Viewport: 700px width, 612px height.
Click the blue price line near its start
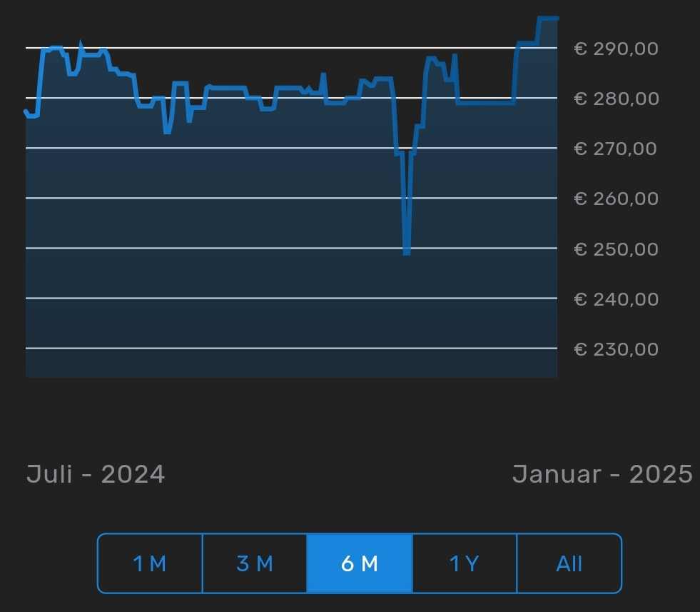coord(32,112)
